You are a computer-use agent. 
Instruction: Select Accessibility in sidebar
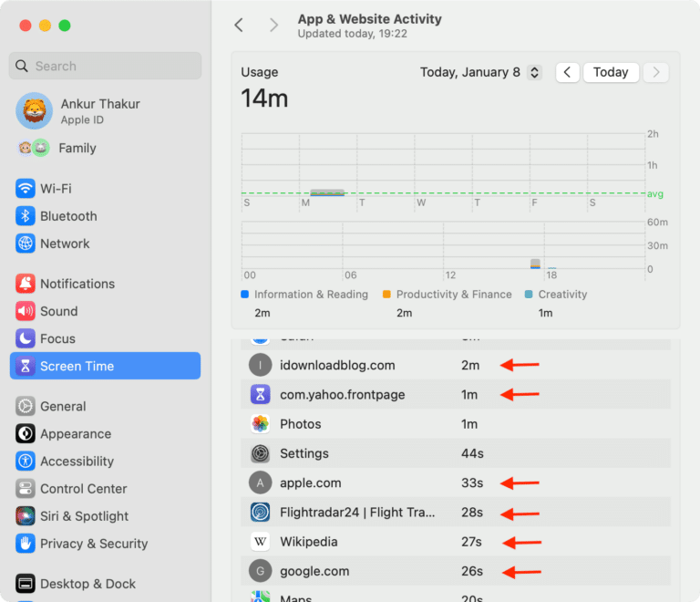105,462
